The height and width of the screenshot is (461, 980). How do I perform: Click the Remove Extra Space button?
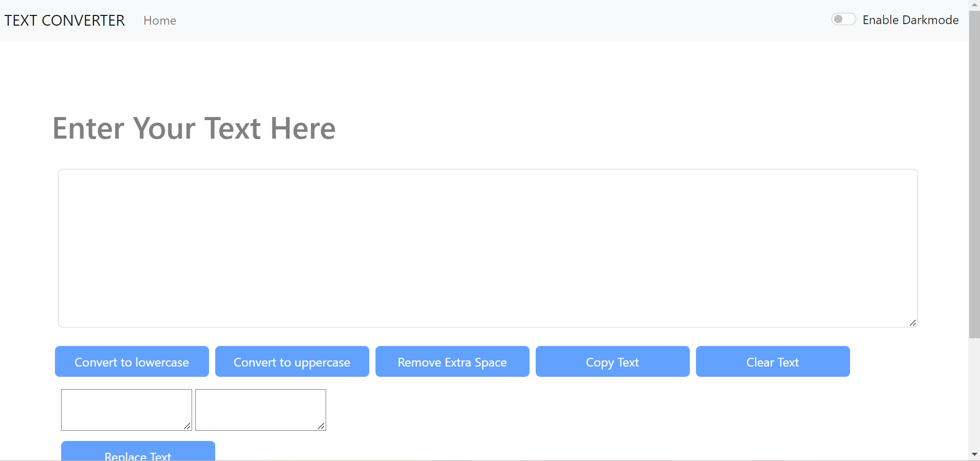pyautogui.click(x=452, y=361)
